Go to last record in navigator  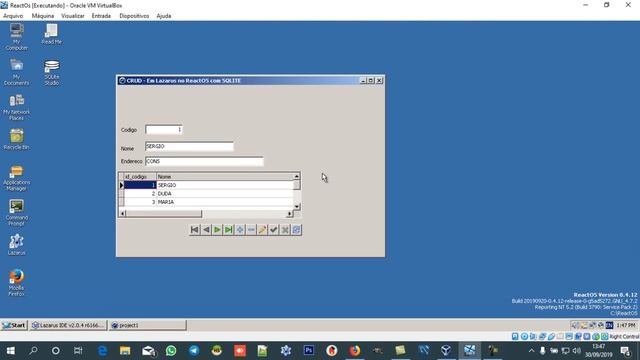point(229,230)
